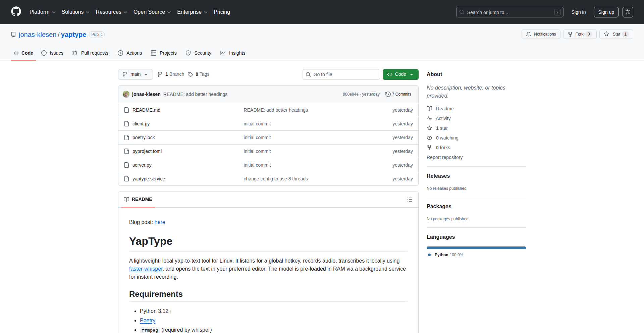This screenshot has width=644, height=333.
Task: Click jonas-klesen's avatar thumbnail
Action: 126,94
